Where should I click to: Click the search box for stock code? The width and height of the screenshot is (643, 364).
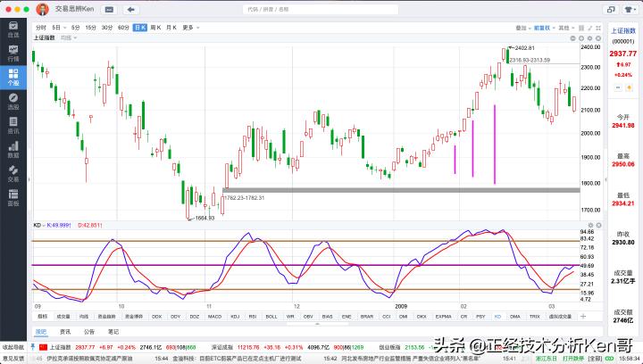click(321, 10)
